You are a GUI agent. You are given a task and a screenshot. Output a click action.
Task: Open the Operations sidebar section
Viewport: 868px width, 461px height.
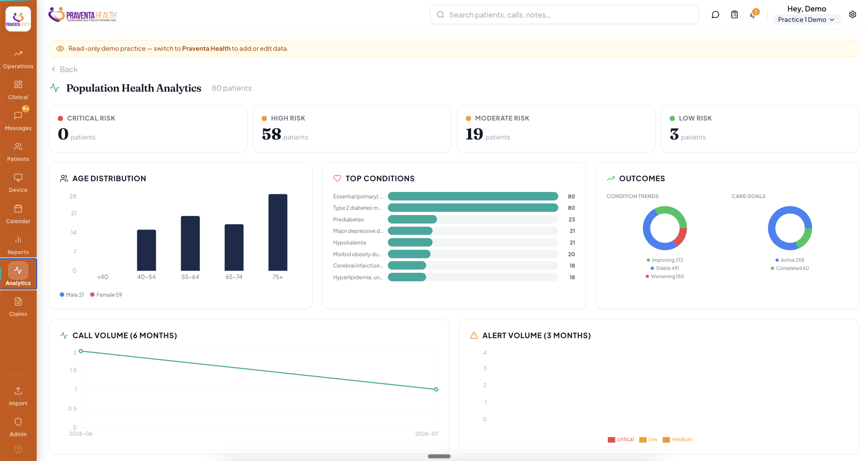tap(18, 60)
